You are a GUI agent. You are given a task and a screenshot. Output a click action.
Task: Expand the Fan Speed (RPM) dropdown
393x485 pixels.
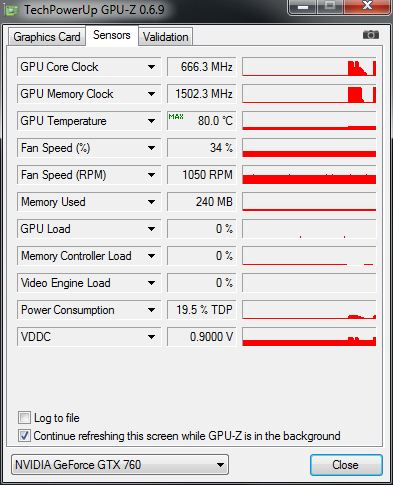(151, 175)
